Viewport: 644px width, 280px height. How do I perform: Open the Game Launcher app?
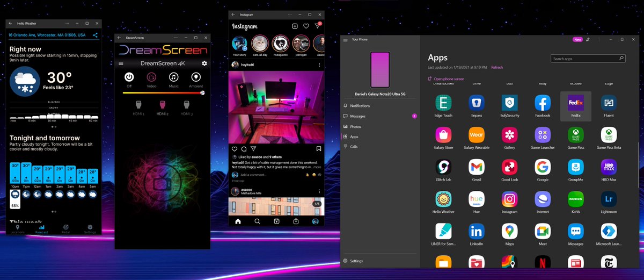pos(543,135)
